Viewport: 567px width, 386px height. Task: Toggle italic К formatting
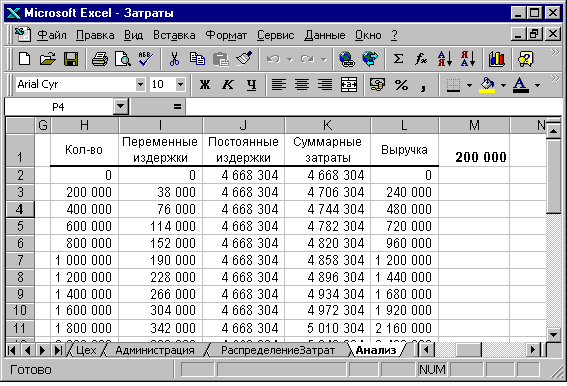coord(228,85)
